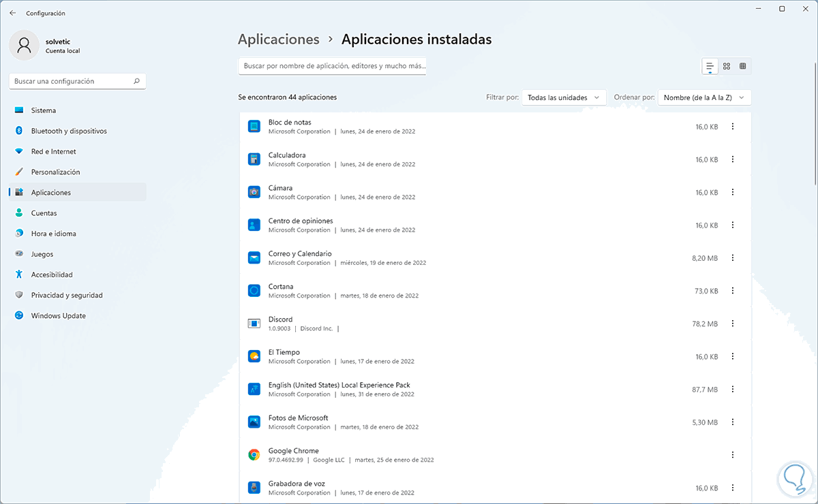
Task: Open Windows Update section
Action: point(78,315)
